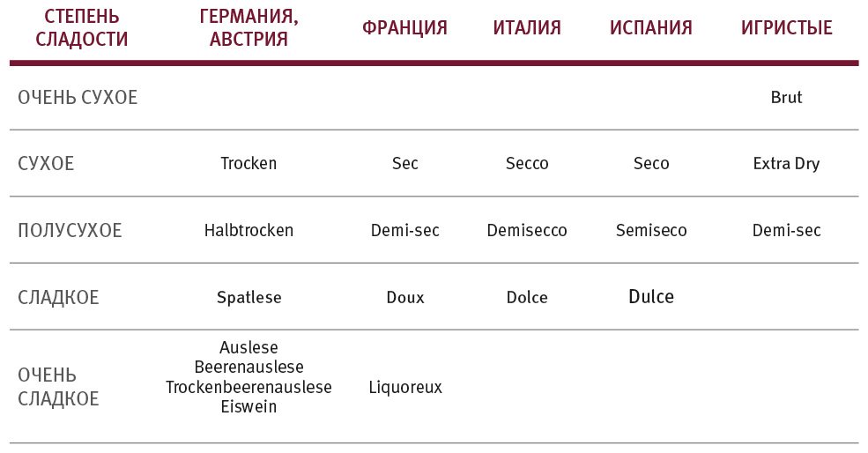Click the Dulce cell
868x453 pixels.
point(651,296)
